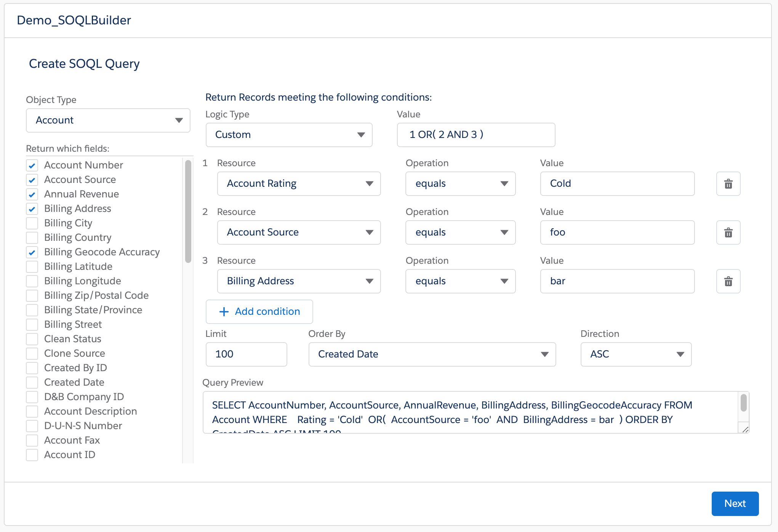Click the Limit input showing 100
This screenshot has width=778, height=532.
[x=246, y=354]
